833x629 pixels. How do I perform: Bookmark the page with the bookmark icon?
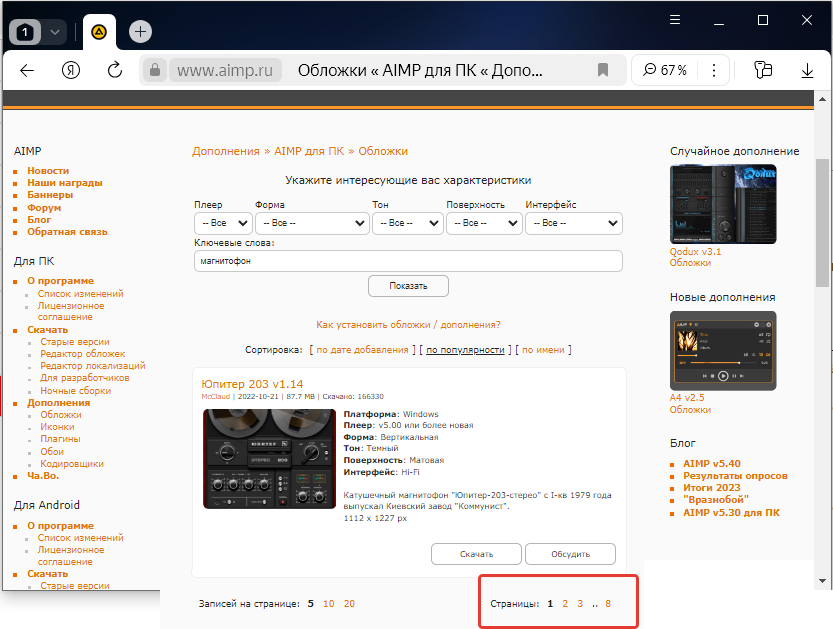coord(602,70)
